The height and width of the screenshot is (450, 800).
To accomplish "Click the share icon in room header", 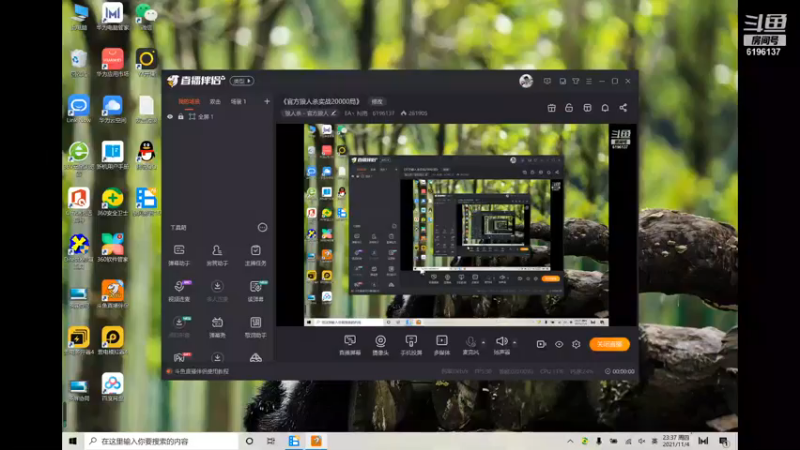I will 623,108.
